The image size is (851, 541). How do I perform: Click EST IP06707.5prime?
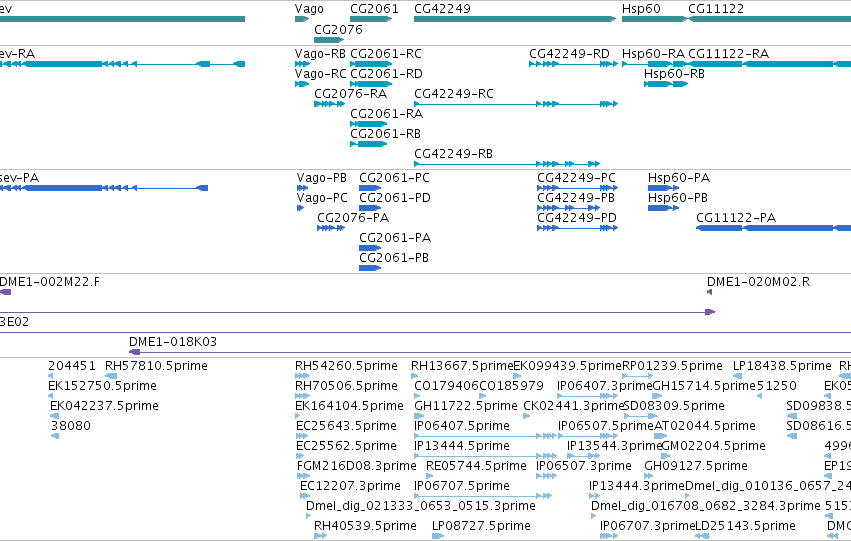(462, 487)
